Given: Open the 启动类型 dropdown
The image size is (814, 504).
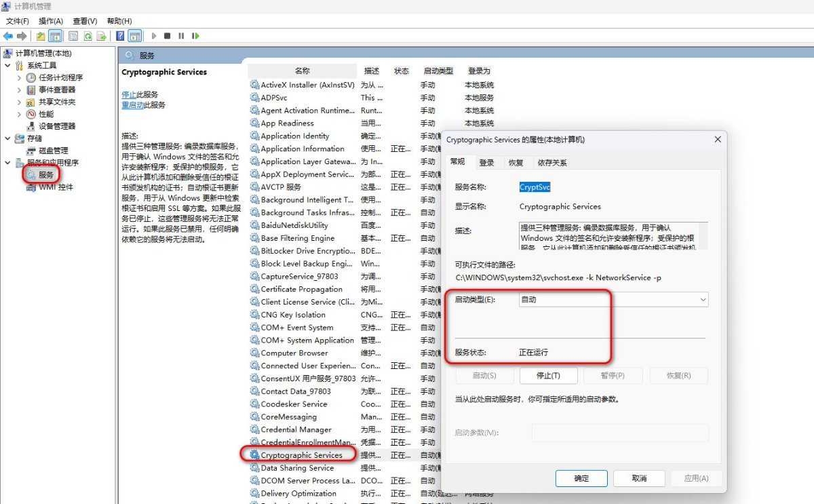Looking at the screenshot, I should 613,299.
